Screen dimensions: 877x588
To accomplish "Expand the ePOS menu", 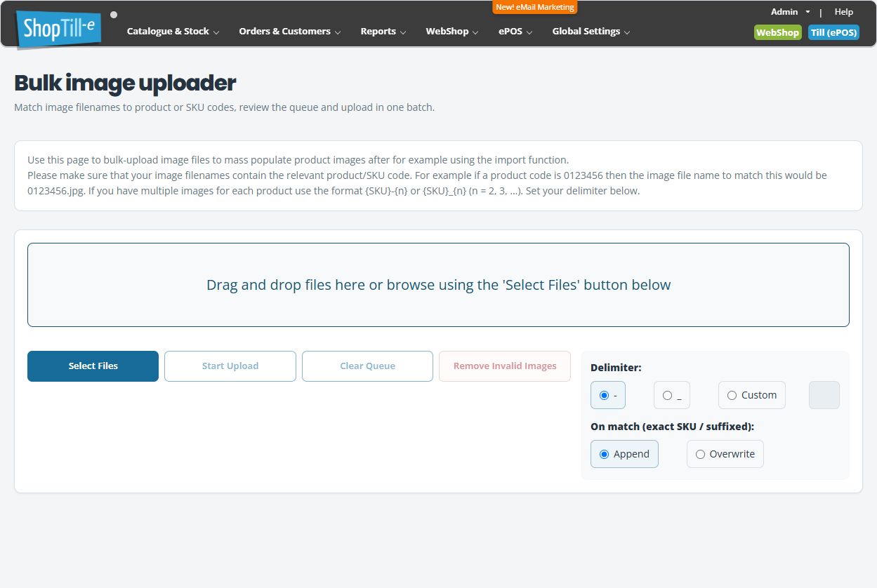I will (x=515, y=32).
